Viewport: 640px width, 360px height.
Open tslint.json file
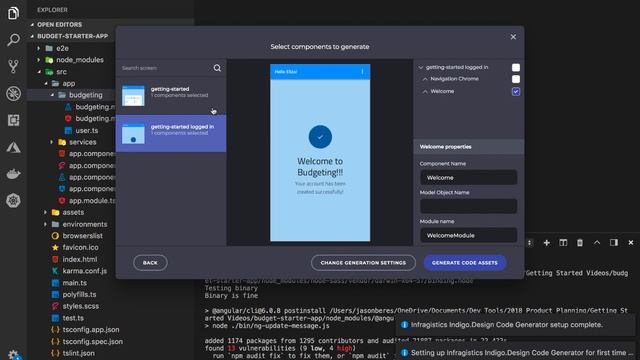(x=78, y=353)
